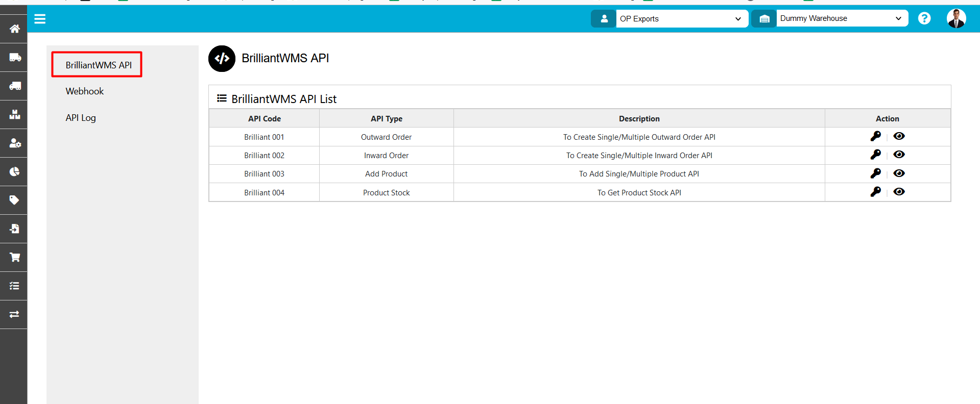This screenshot has height=404, width=980.
Task: Click the API Code column header
Action: 264,118
